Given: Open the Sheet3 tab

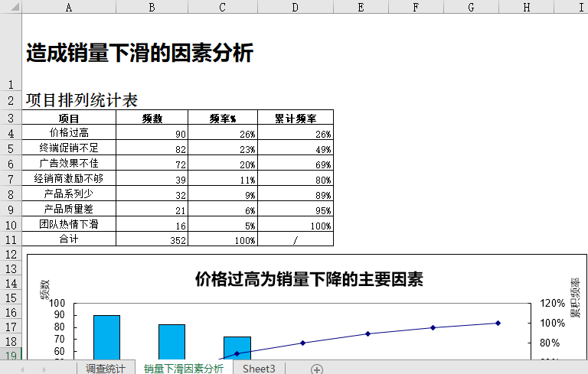Looking at the screenshot, I should (259, 369).
